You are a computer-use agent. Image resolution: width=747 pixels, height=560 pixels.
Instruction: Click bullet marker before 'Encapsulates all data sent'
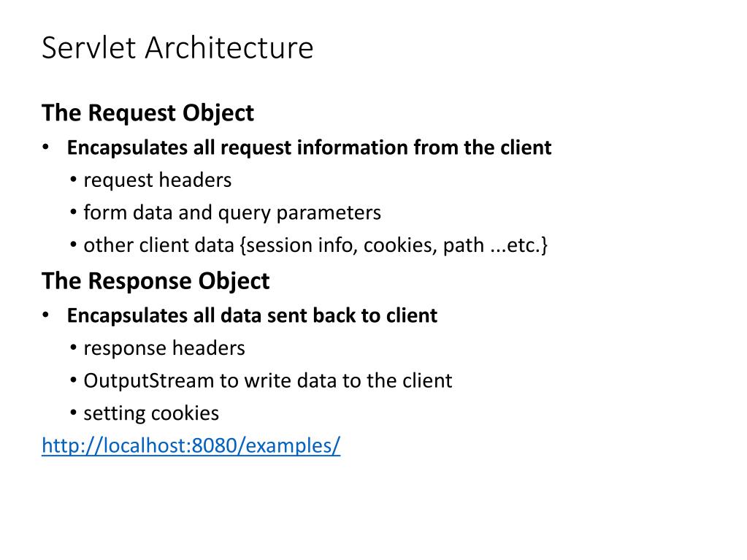tap(45, 315)
